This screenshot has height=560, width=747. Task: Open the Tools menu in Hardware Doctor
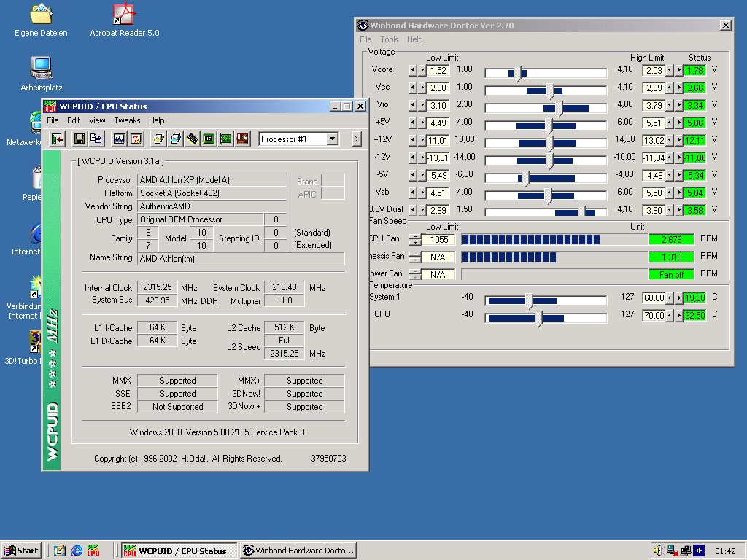390,39
